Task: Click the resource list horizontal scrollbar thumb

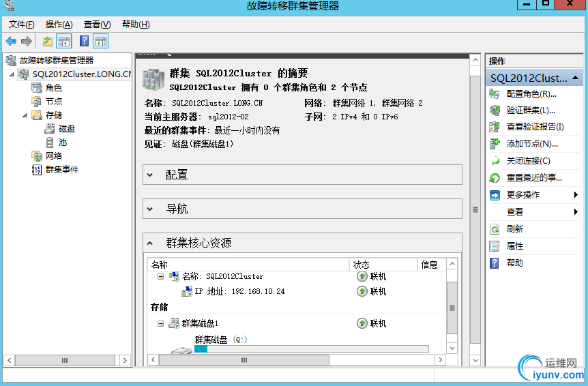Action: tap(244, 360)
